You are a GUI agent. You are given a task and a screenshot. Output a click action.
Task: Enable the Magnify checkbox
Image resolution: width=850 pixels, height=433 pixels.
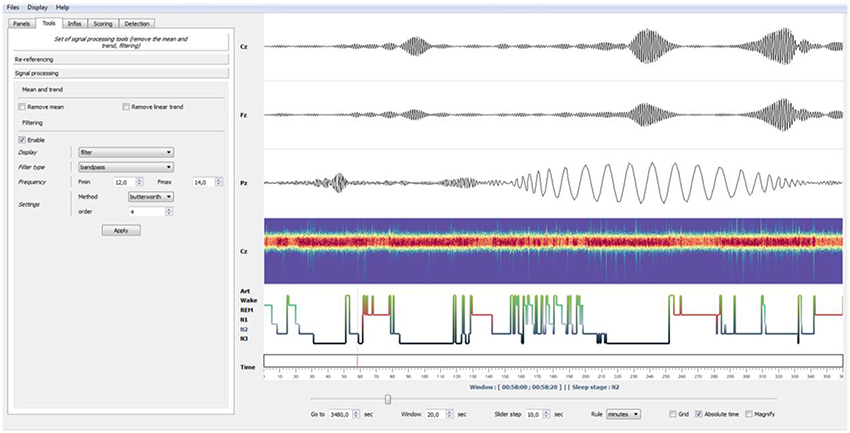(749, 415)
